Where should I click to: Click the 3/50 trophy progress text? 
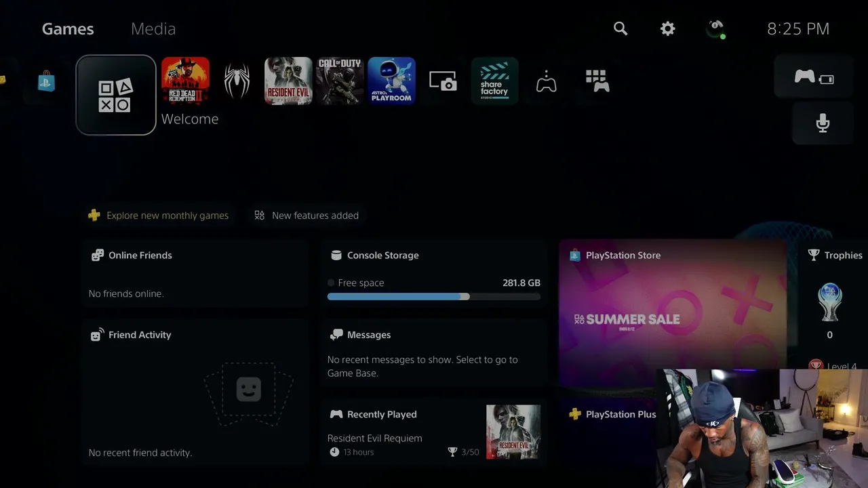470,452
